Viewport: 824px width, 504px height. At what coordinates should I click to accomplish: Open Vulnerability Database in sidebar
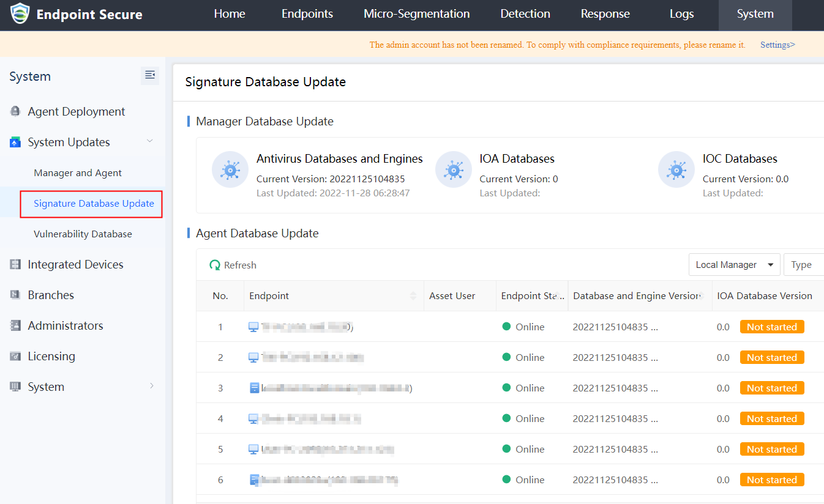[x=83, y=234]
